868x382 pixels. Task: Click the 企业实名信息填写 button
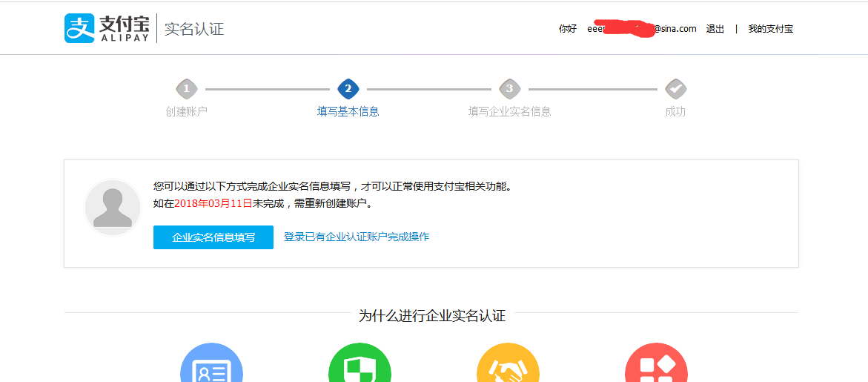click(x=213, y=237)
